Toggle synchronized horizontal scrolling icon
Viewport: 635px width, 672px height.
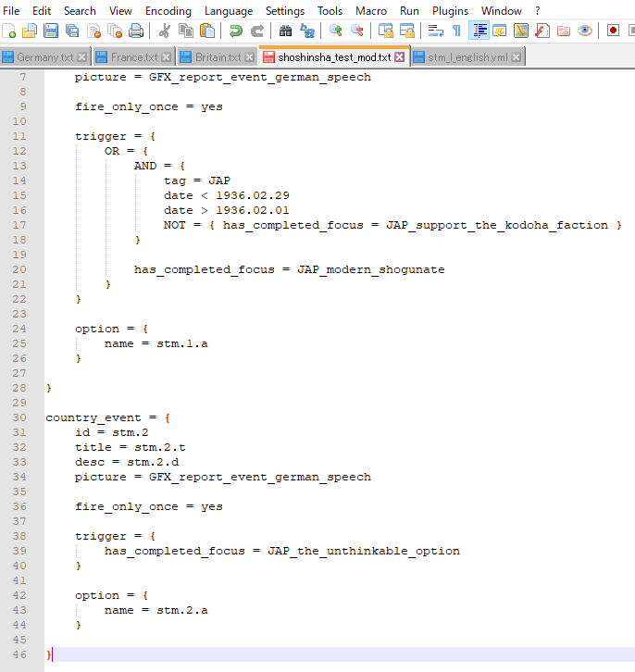point(407,31)
